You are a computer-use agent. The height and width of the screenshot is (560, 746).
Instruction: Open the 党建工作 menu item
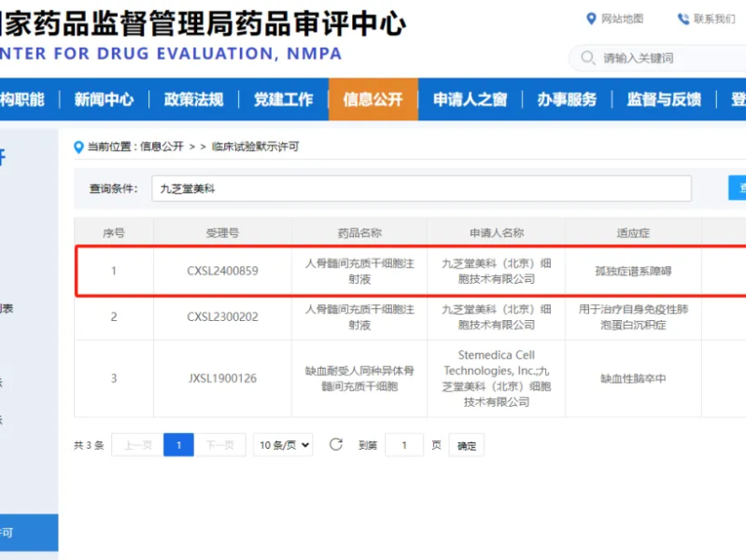(x=284, y=100)
